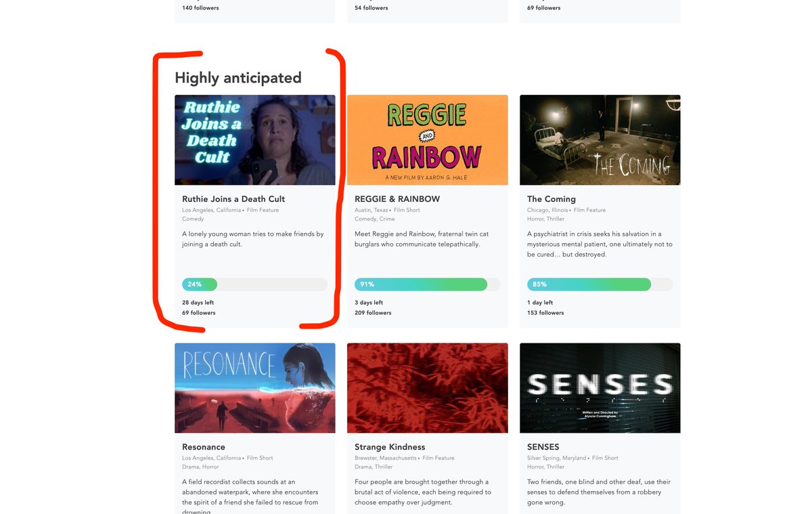
Task: Click 'Film Feature' label under The Coming
Action: [589, 211]
